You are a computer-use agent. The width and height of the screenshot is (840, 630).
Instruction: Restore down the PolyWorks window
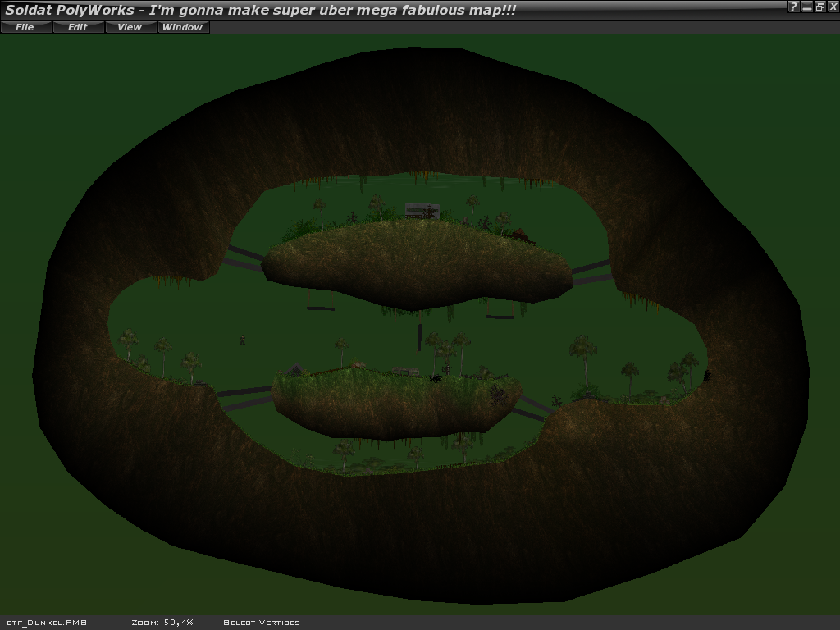819,7
